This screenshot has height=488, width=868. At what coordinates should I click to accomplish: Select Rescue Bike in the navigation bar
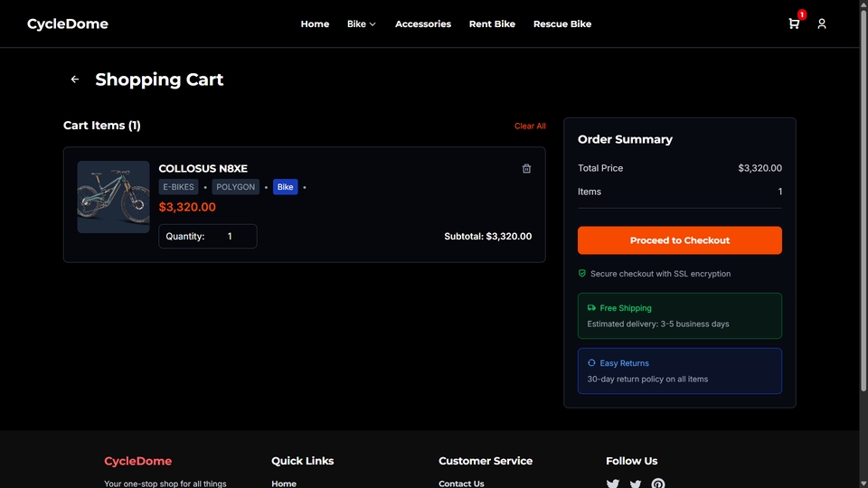click(561, 24)
